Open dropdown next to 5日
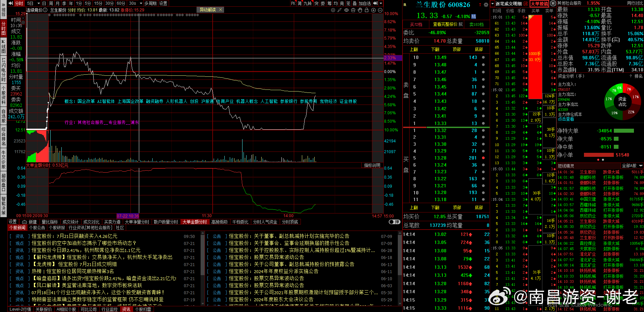The height and width of the screenshot is (312, 644). click(x=39, y=3)
